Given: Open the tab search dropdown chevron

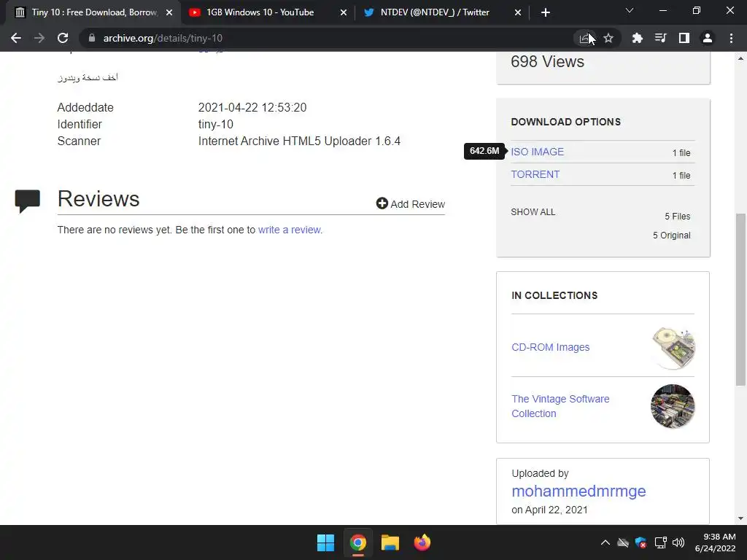Looking at the screenshot, I should [x=630, y=10].
